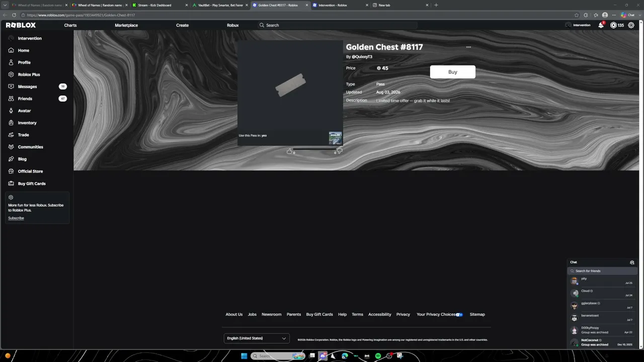Open the Jobs footer link
Screen dimensions: 644x362
tap(252, 315)
